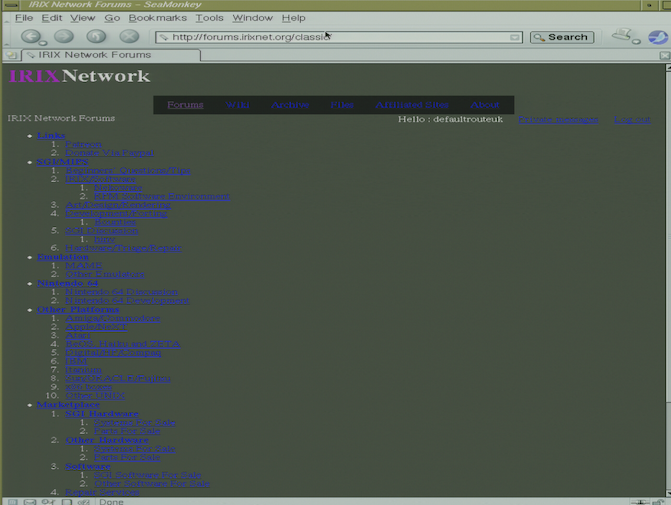Open the Marketplace category link

pyautogui.click(x=68, y=404)
